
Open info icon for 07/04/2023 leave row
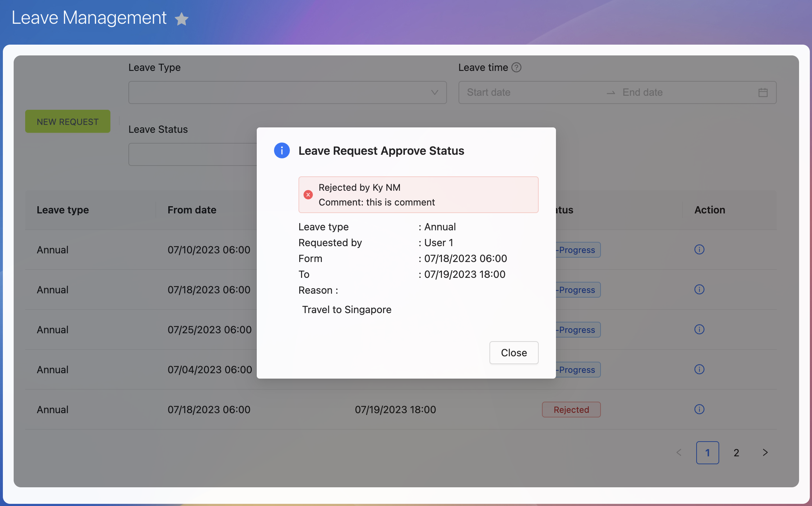coord(699,369)
